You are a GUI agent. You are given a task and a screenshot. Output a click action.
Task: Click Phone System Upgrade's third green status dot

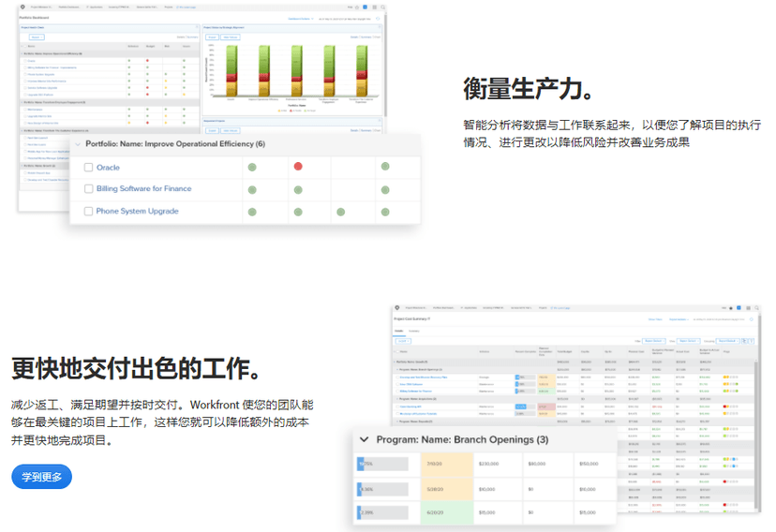coord(340,212)
